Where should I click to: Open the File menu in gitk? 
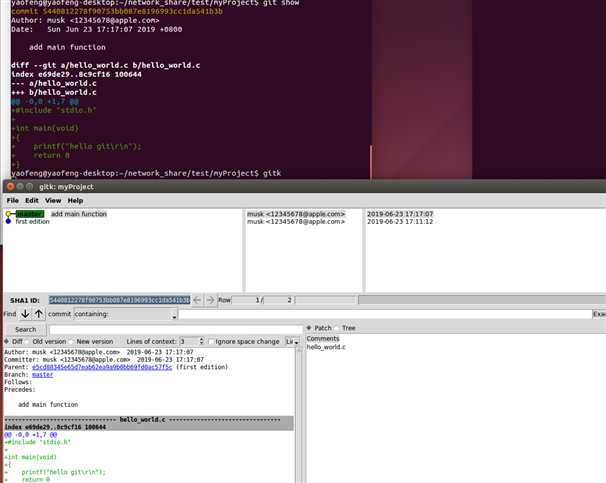(x=12, y=201)
